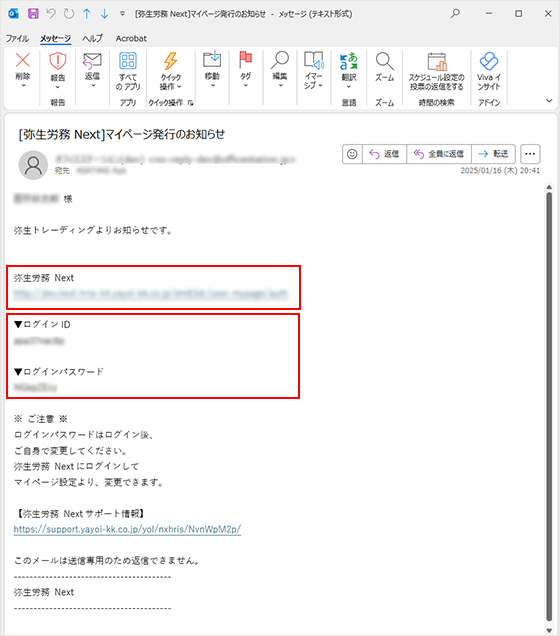Click the scheduling poll reply icon
The image size is (560, 636).
[436, 62]
